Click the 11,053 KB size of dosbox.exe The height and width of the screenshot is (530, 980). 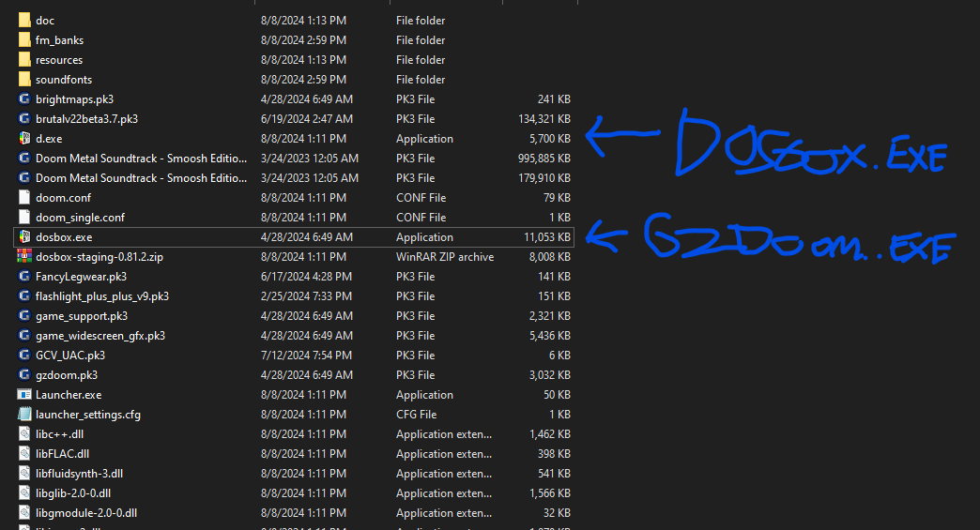pos(547,237)
